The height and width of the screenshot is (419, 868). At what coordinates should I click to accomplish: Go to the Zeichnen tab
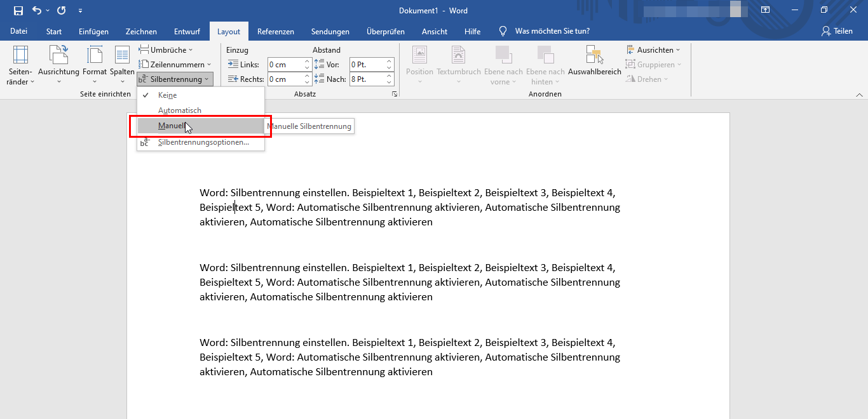tap(141, 32)
